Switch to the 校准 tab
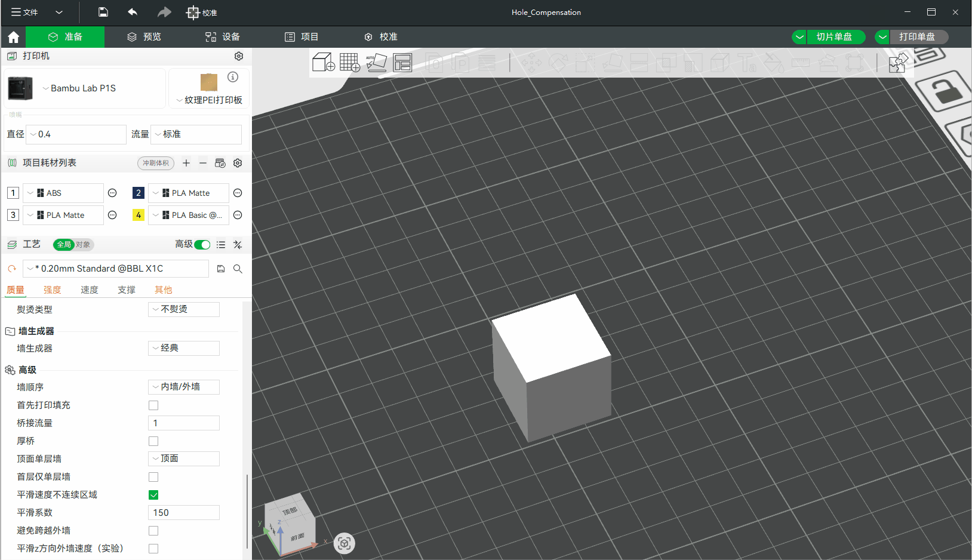 (x=381, y=36)
